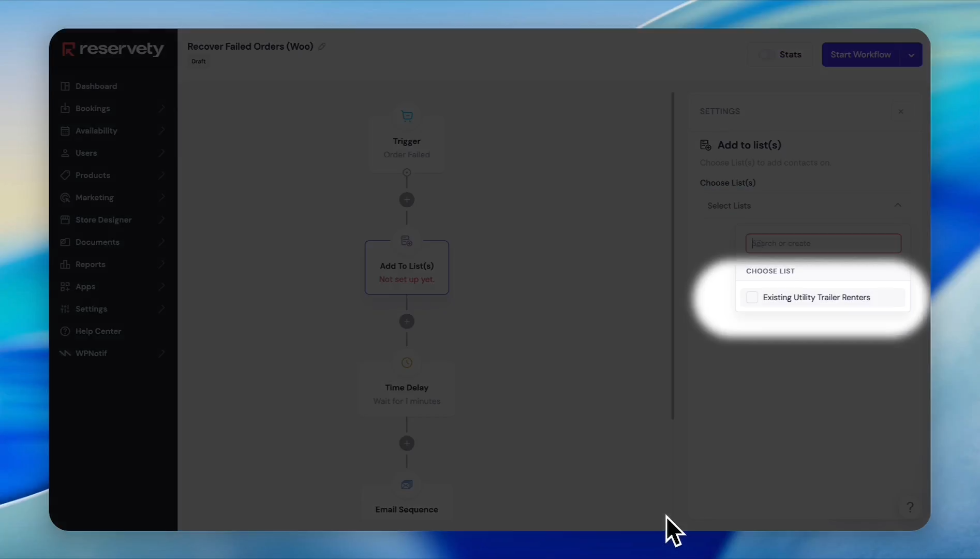The image size is (980, 559).
Task: Click the plus button above the Time Delay node
Action: [407, 321]
